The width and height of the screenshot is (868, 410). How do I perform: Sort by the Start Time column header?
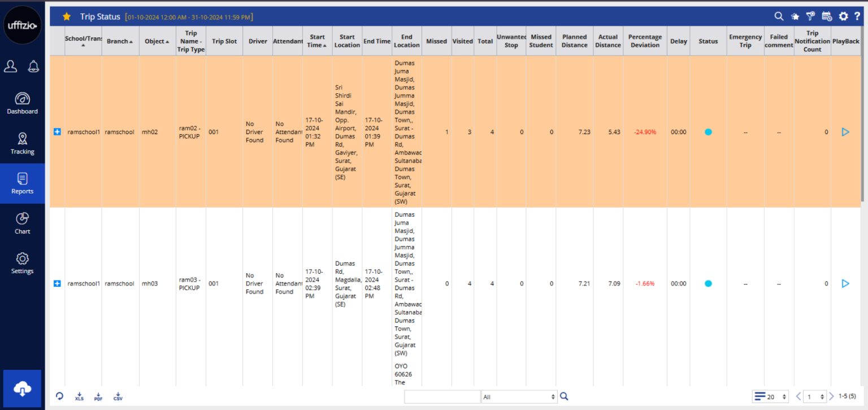pyautogui.click(x=317, y=41)
